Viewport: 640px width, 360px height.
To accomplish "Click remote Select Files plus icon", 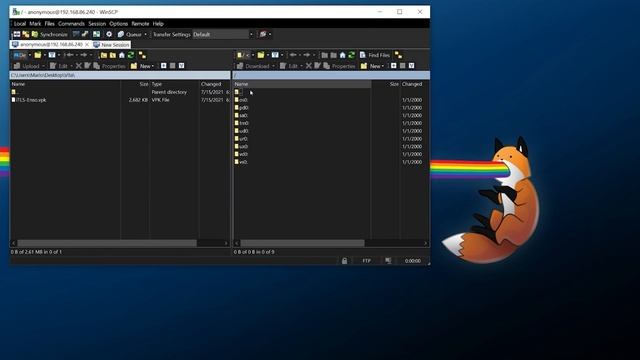I will [393, 66].
